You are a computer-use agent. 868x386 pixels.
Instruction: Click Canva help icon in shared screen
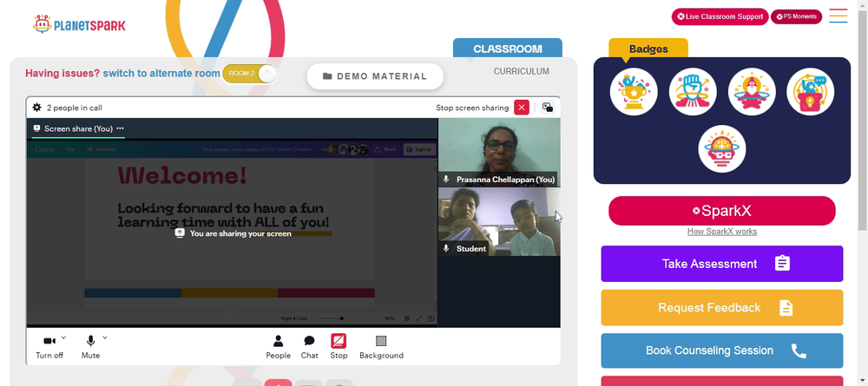pos(431,318)
